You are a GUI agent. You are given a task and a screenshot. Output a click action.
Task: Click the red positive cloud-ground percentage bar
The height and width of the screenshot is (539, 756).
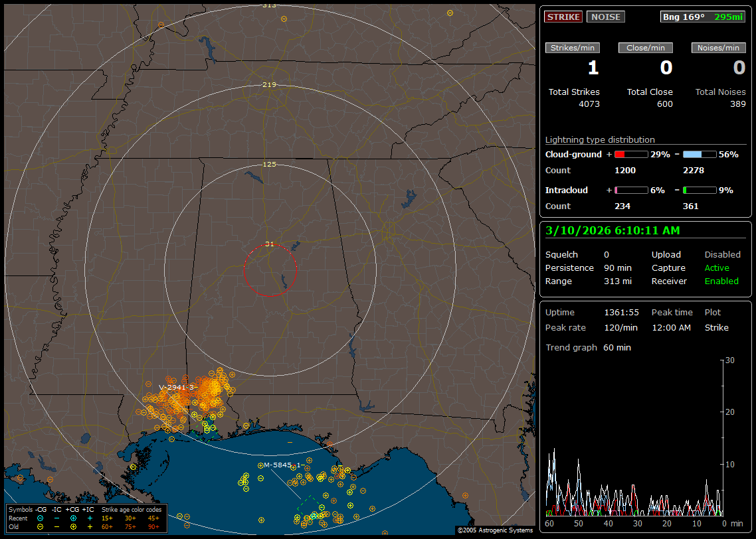click(x=630, y=154)
